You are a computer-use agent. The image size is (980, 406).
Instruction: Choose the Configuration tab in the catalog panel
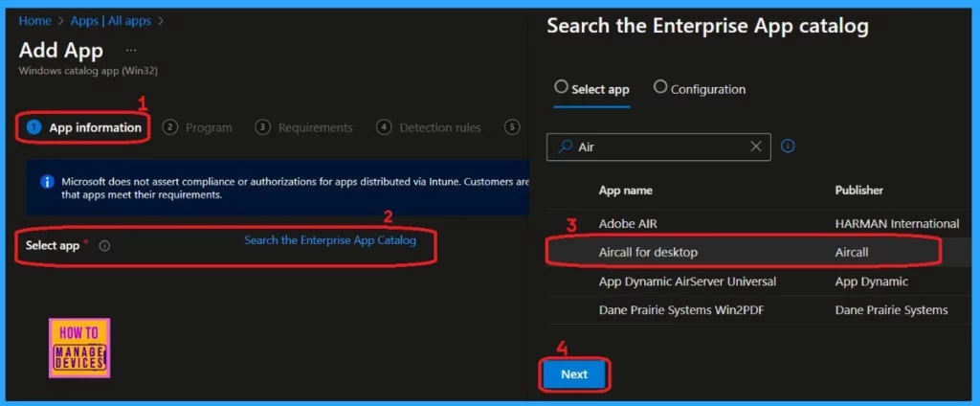[700, 89]
